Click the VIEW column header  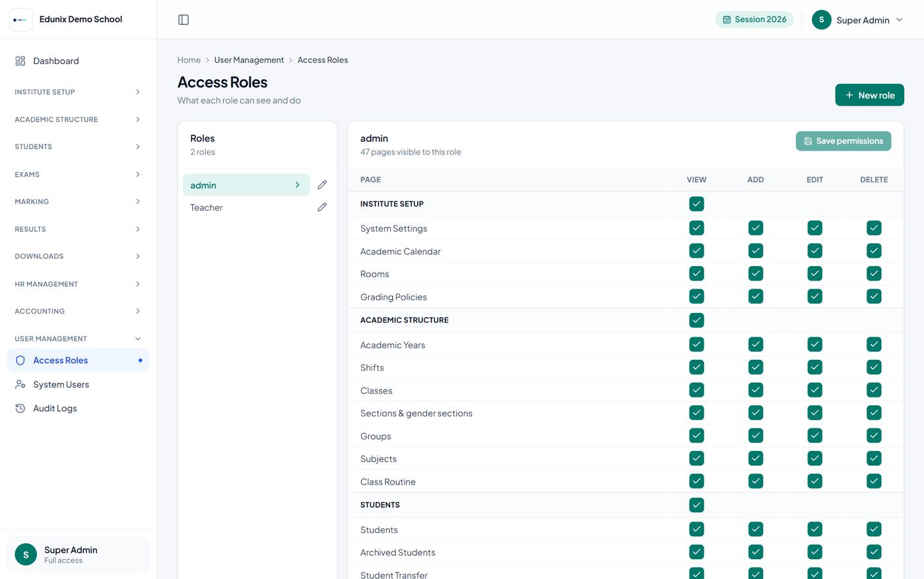point(696,180)
